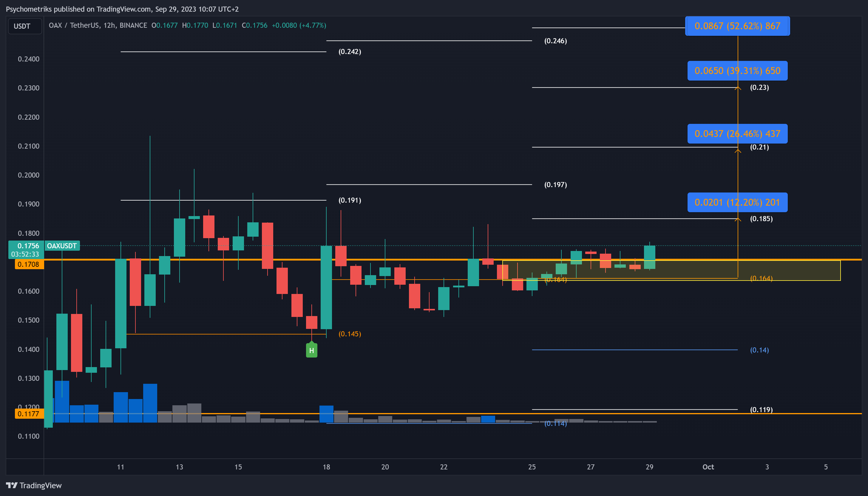
Task: Click the 0.2000 price axis label
Action: tap(29, 175)
